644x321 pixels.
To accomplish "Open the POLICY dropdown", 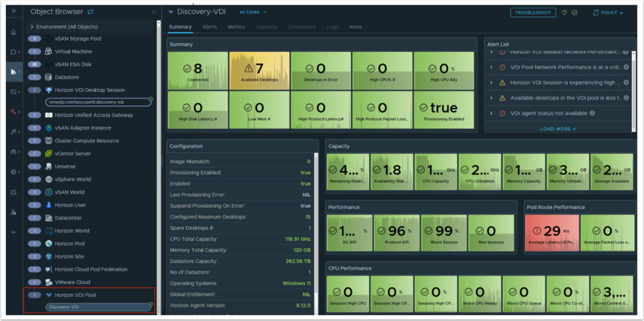I will click(608, 13).
